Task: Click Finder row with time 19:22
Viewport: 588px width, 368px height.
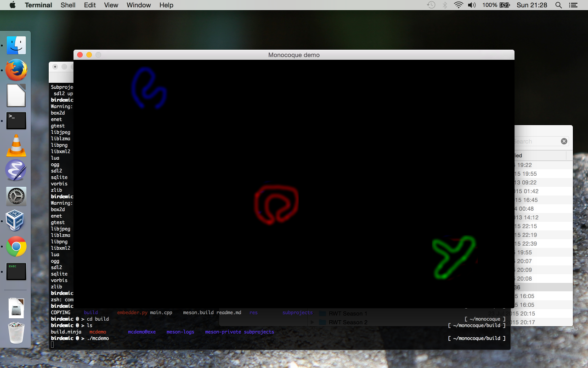Action: pos(543,165)
